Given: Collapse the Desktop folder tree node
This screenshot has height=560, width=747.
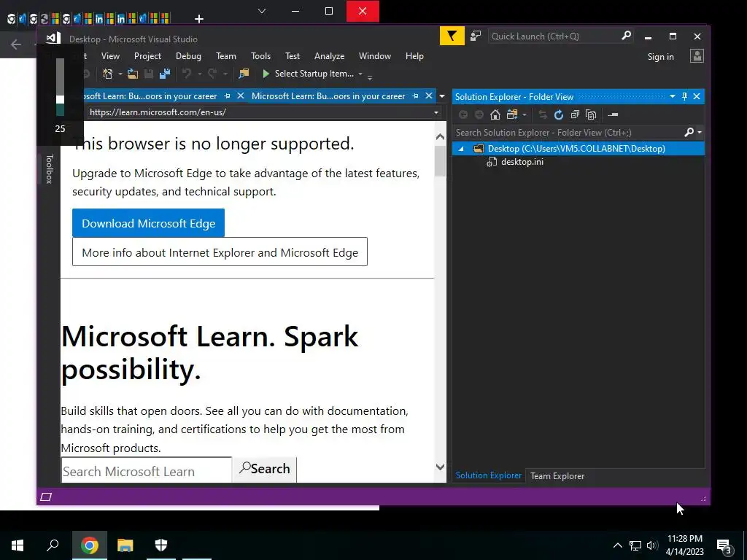Looking at the screenshot, I should [461, 149].
